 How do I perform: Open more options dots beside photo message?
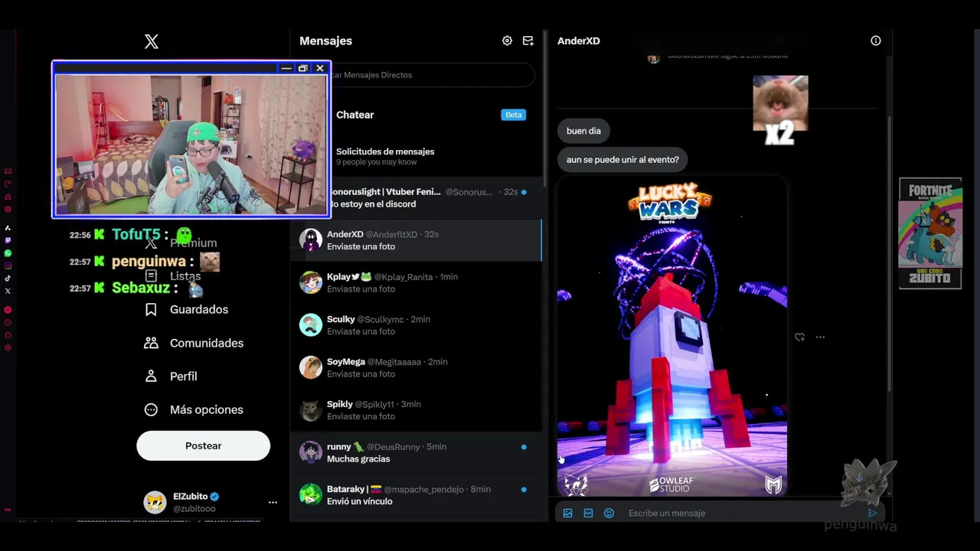point(820,337)
